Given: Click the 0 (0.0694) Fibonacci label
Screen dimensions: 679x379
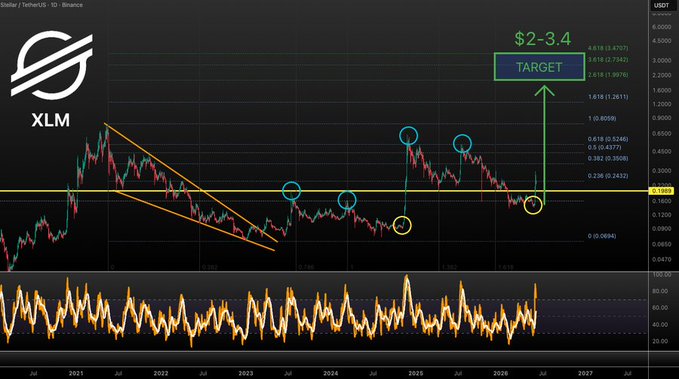Looking at the screenshot, I should click(x=602, y=236).
